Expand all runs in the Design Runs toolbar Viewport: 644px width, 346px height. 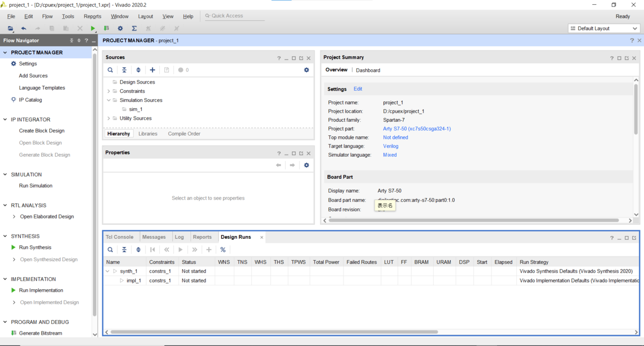point(138,249)
